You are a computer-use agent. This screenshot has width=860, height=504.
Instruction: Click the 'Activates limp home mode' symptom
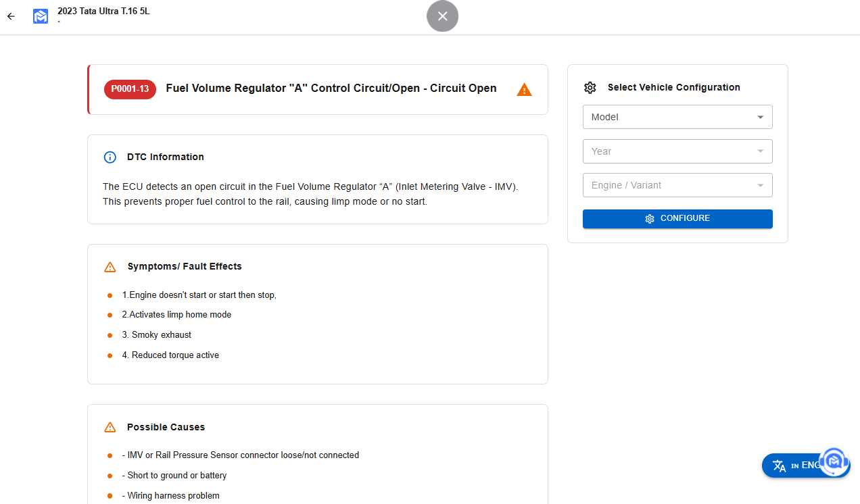coord(176,315)
